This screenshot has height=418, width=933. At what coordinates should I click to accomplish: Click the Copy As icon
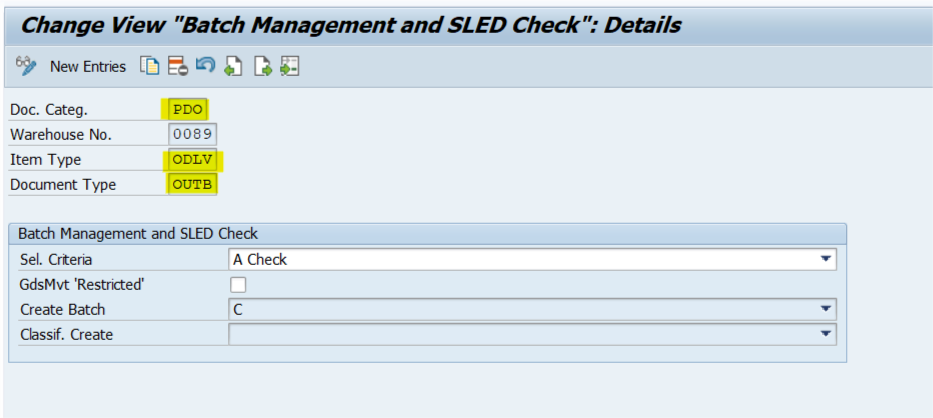(150, 66)
